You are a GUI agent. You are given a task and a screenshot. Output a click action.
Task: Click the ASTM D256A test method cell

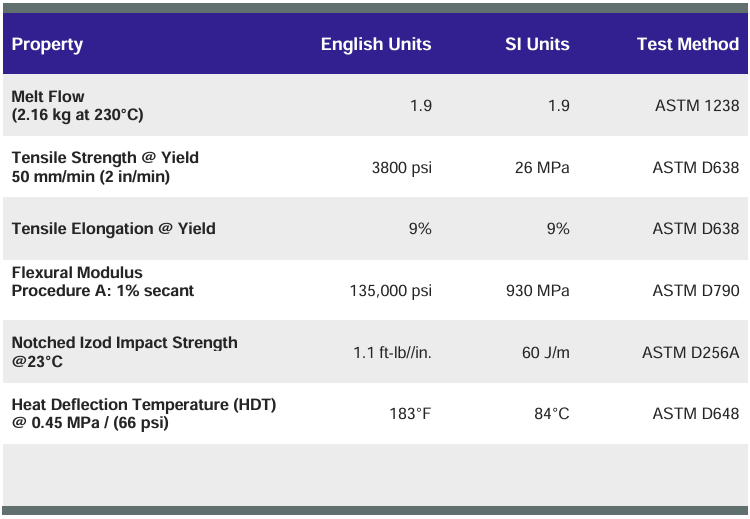(691, 353)
